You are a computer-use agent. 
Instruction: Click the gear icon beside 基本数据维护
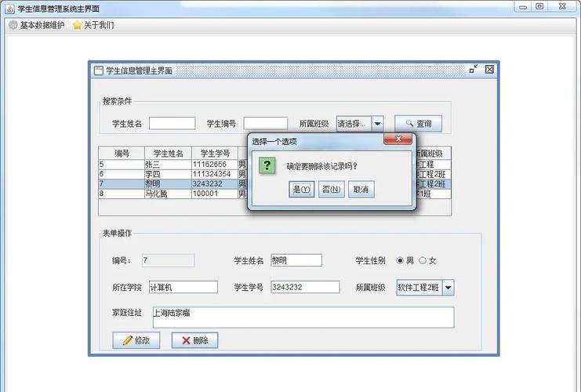pos(13,25)
